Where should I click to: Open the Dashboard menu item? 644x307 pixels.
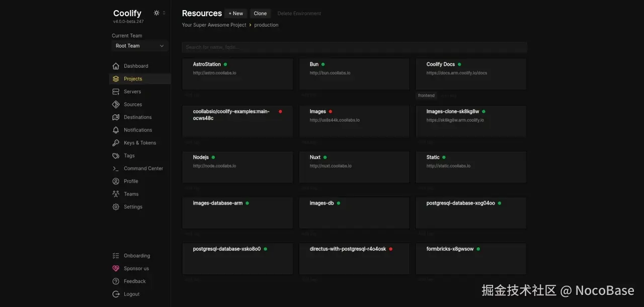tap(140, 66)
